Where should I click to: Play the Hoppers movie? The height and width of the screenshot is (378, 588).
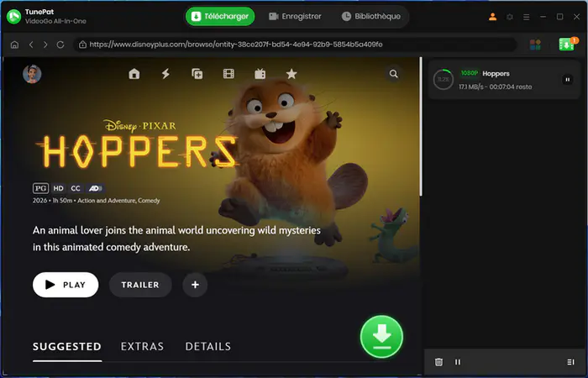(66, 285)
